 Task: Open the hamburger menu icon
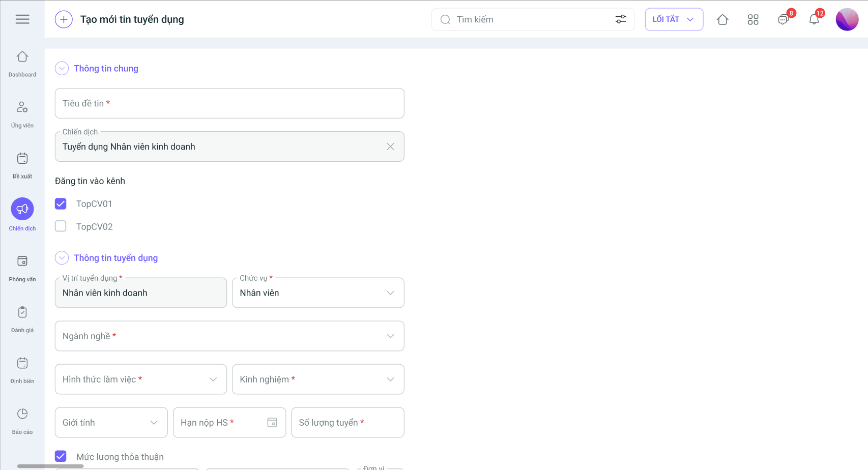(22, 19)
